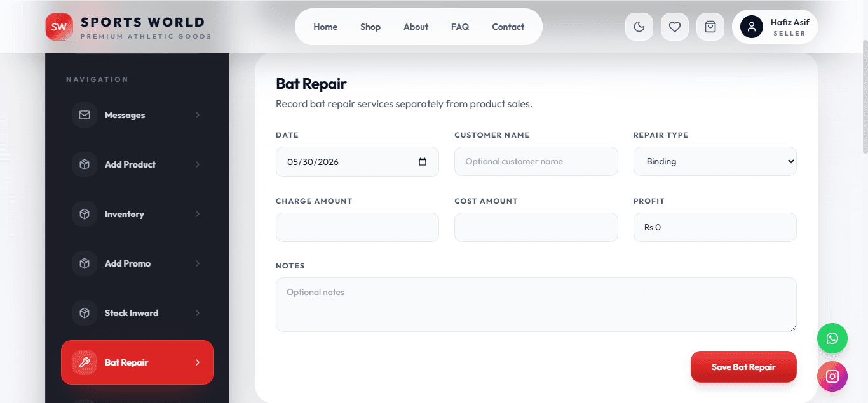Expand Messages chevron arrow
The image size is (868, 403).
198,115
